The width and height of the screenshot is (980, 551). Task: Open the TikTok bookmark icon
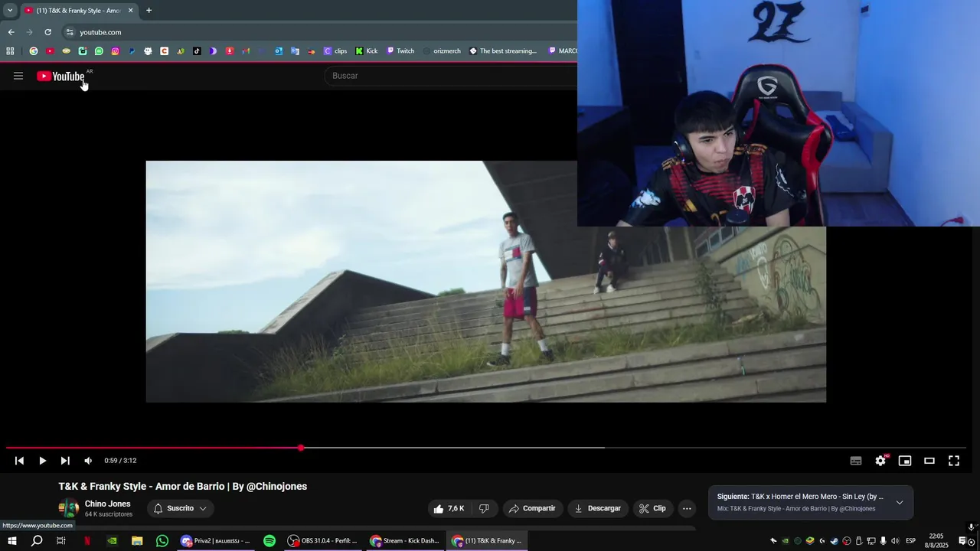pos(197,51)
